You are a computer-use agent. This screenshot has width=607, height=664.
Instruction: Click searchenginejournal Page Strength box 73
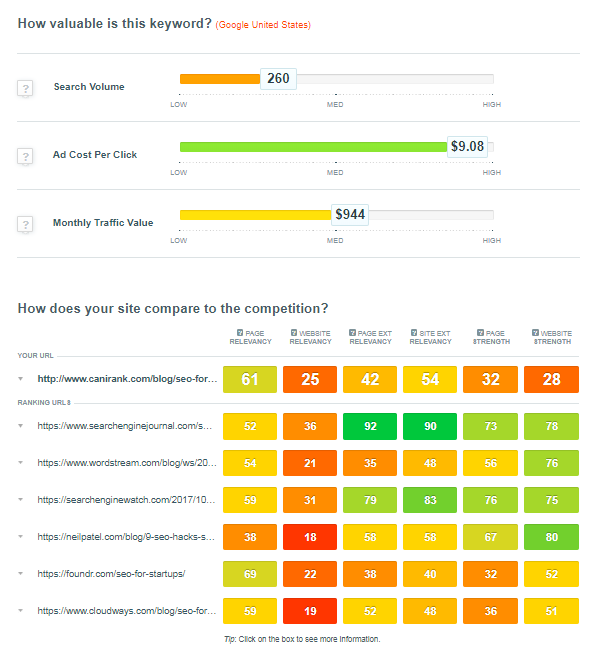[x=491, y=426]
